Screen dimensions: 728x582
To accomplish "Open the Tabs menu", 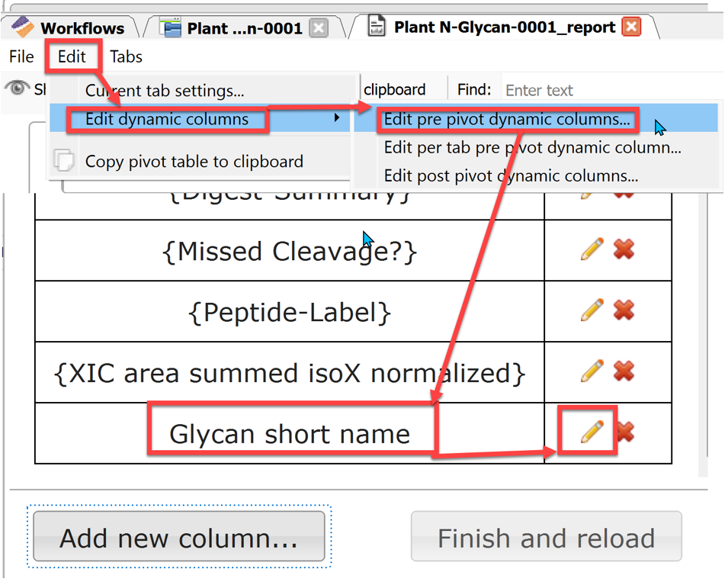I will 126,56.
